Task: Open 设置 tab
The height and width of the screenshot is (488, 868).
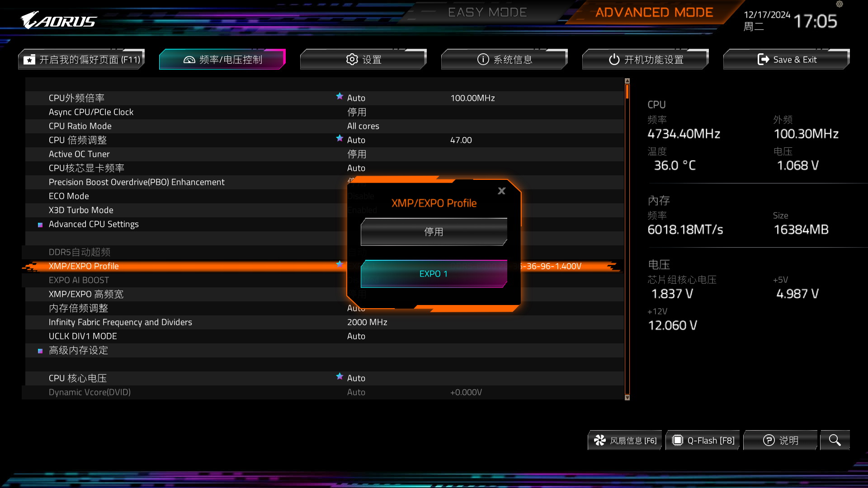Action: coord(363,59)
